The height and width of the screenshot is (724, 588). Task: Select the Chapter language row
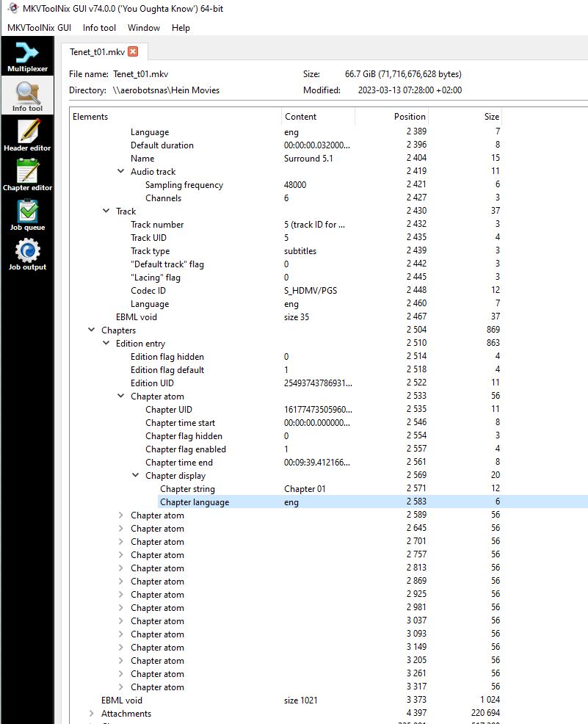(329, 502)
